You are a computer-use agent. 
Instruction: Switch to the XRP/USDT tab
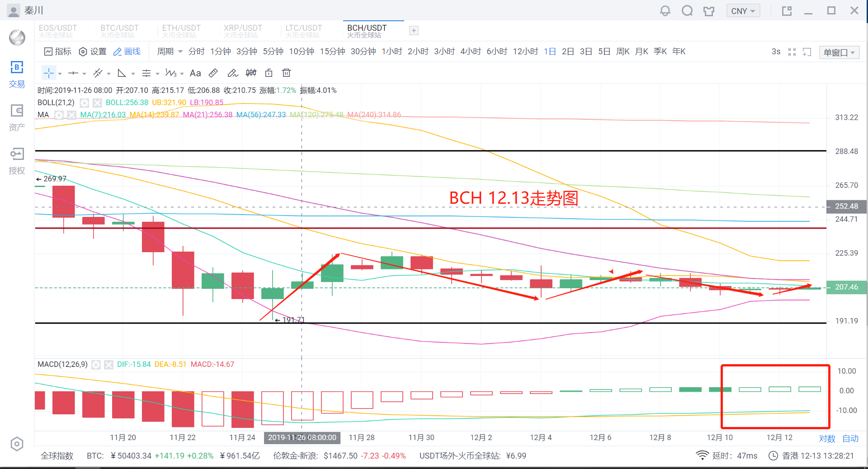(x=243, y=31)
